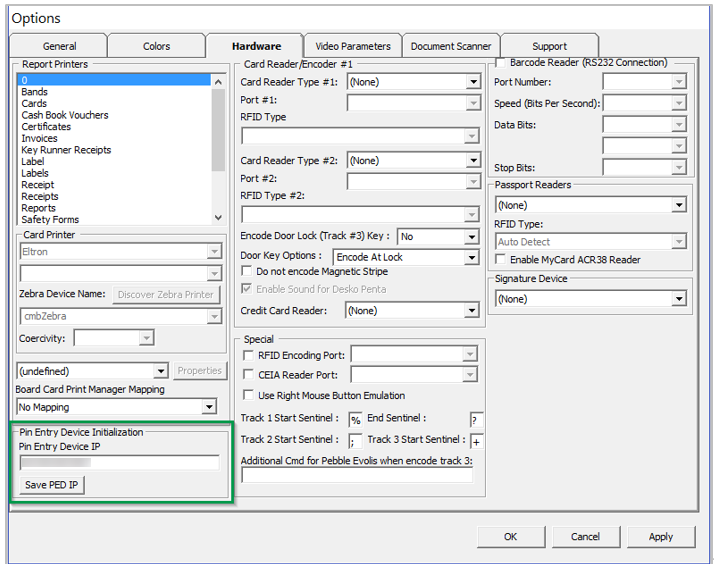Switch to Document Scanner tab
The height and width of the screenshot is (564, 714).
coord(451,46)
